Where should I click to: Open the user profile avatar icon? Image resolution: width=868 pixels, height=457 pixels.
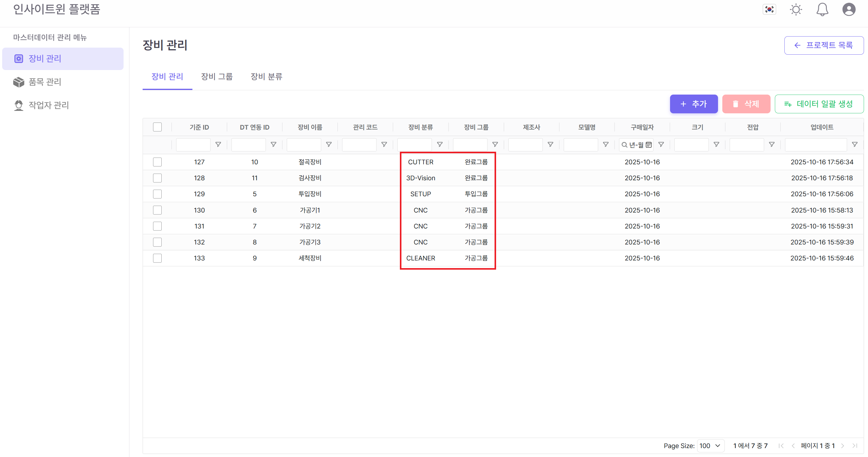click(849, 10)
